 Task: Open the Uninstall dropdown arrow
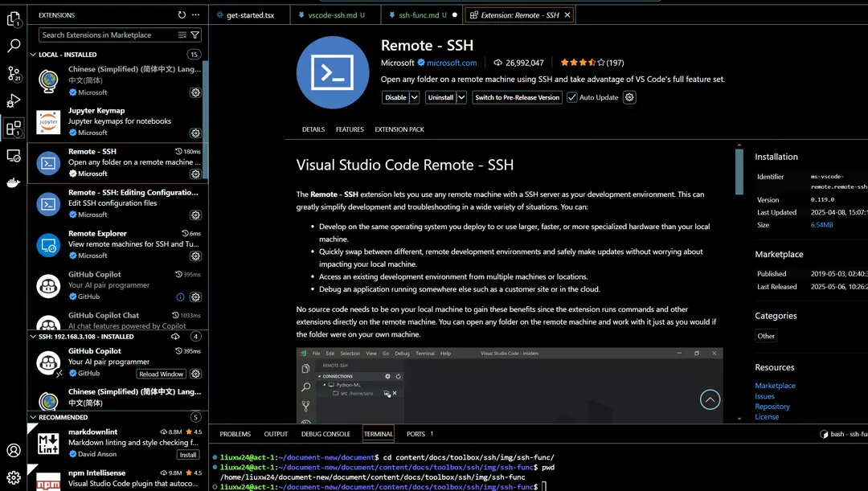(x=461, y=97)
